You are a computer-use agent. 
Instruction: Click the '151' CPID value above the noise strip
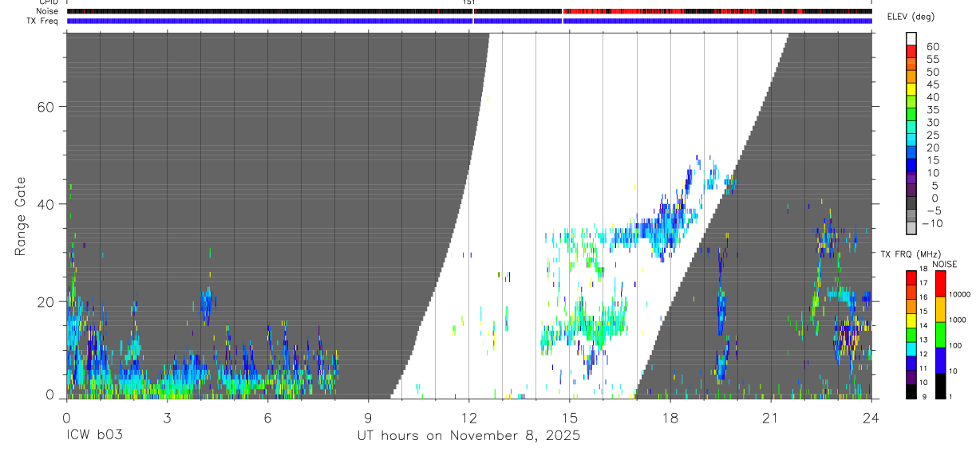pos(468,2)
